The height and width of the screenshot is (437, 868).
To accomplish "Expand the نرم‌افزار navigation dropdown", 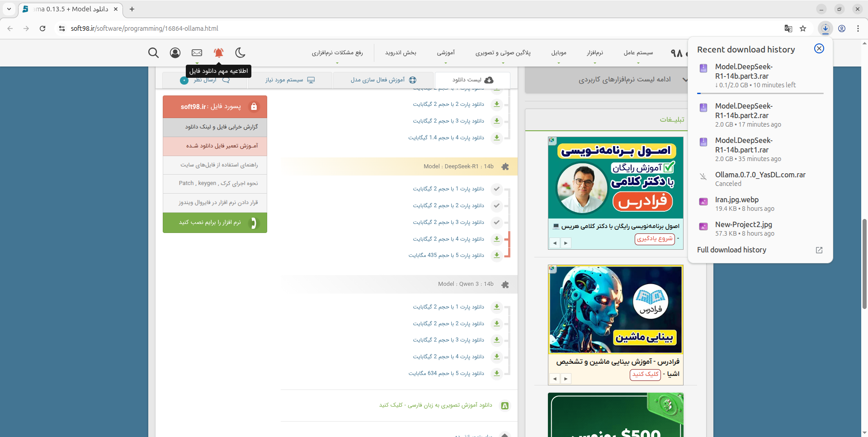I will 594,53.
